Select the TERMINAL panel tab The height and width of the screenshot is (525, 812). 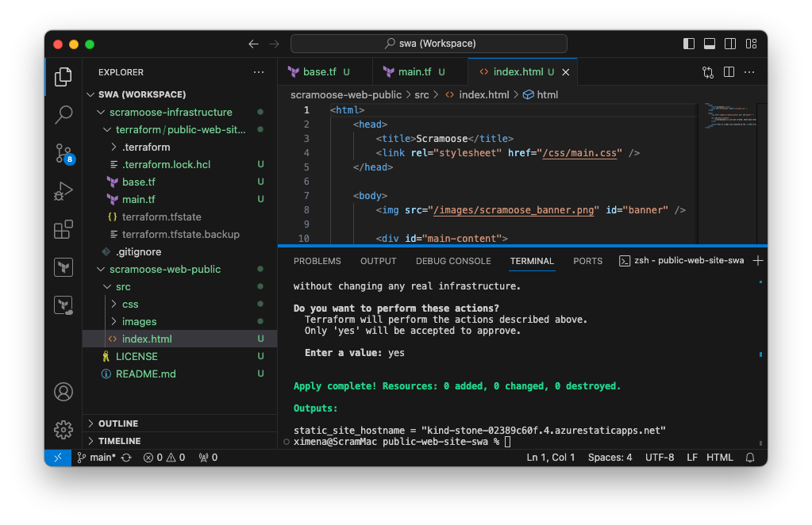(x=532, y=261)
